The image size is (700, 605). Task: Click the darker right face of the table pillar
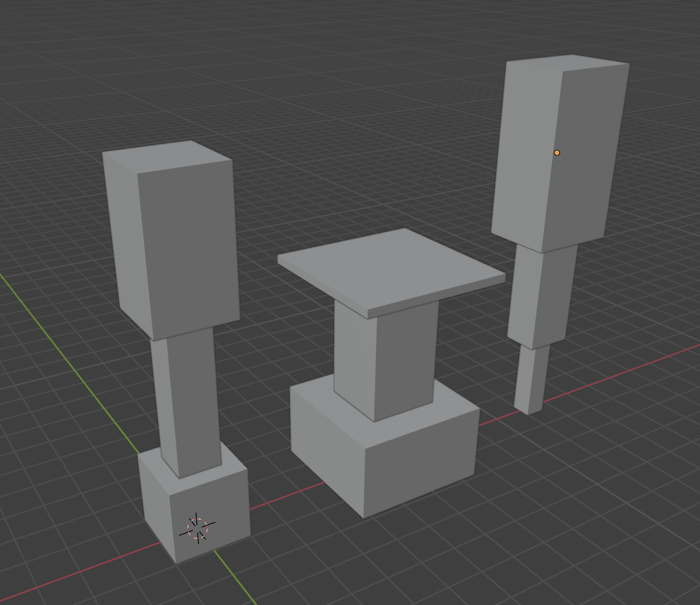pos(405,361)
